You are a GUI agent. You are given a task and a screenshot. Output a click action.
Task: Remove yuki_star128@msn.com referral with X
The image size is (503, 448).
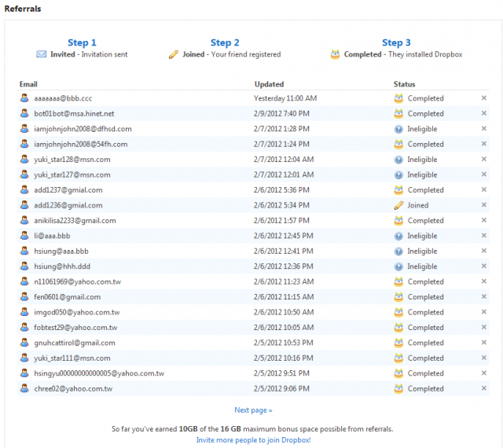coord(484,160)
